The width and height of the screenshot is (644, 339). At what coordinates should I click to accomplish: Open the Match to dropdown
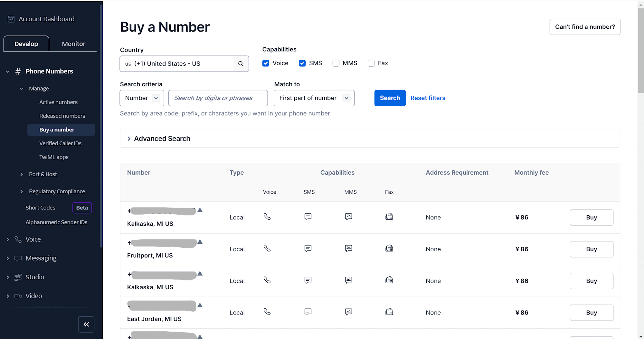click(x=314, y=98)
